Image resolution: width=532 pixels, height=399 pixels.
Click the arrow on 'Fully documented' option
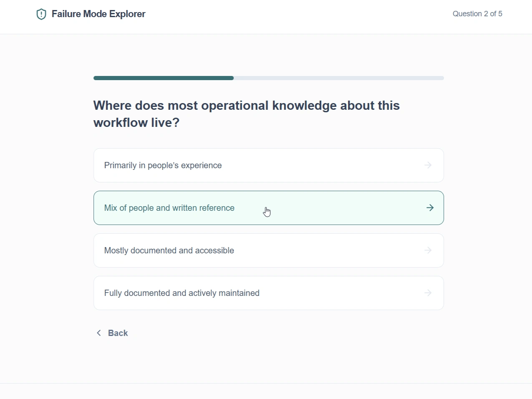(428, 293)
